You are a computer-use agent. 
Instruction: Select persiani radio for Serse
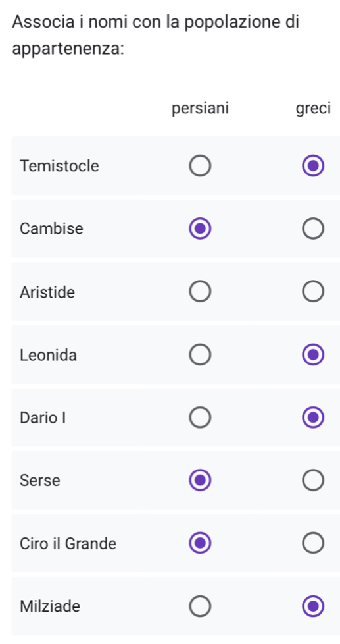[x=200, y=481]
